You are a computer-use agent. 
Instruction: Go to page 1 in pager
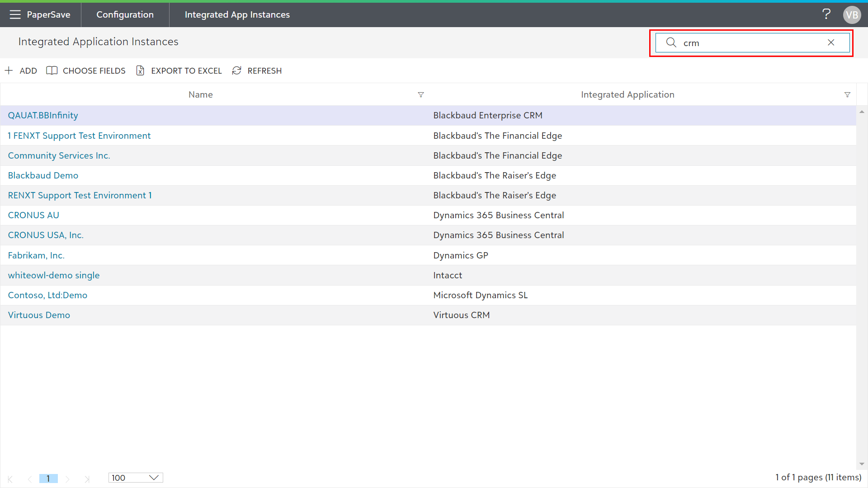click(48, 478)
